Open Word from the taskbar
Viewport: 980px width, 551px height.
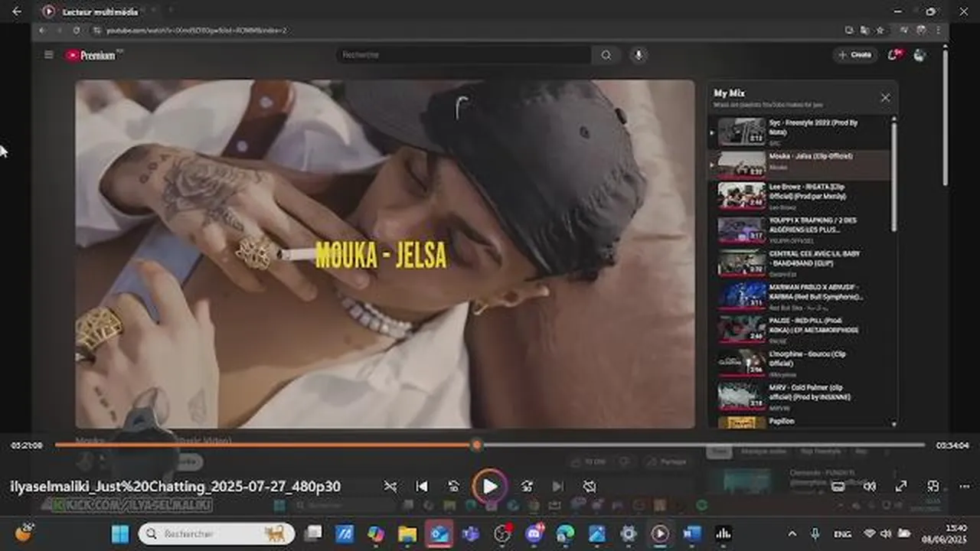(x=691, y=533)
